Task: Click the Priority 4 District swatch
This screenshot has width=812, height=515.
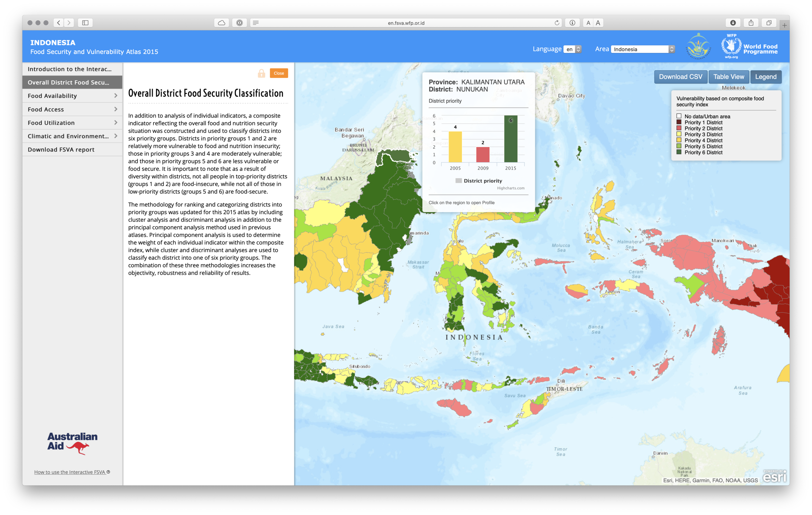Action: tap(679, 140)
